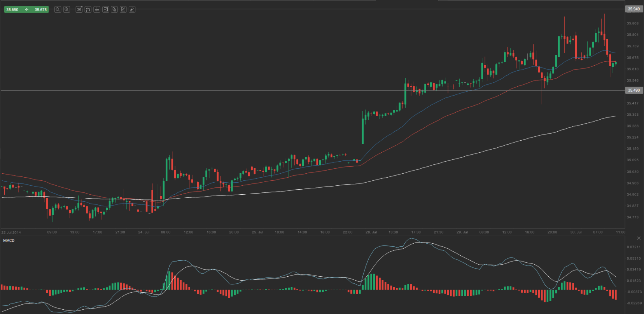Click the 29. Jul date marker
The width and height of the screenshot is (644, 314).
tap(462, 232)
